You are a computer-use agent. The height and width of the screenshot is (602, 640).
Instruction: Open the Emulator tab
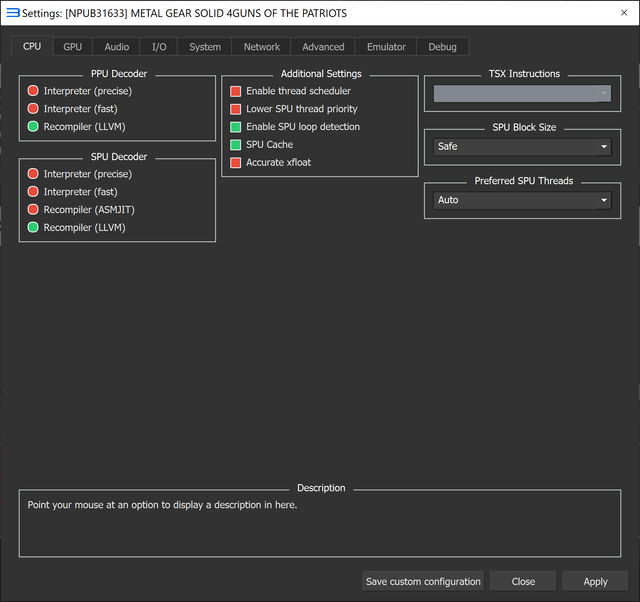[386, 47]
